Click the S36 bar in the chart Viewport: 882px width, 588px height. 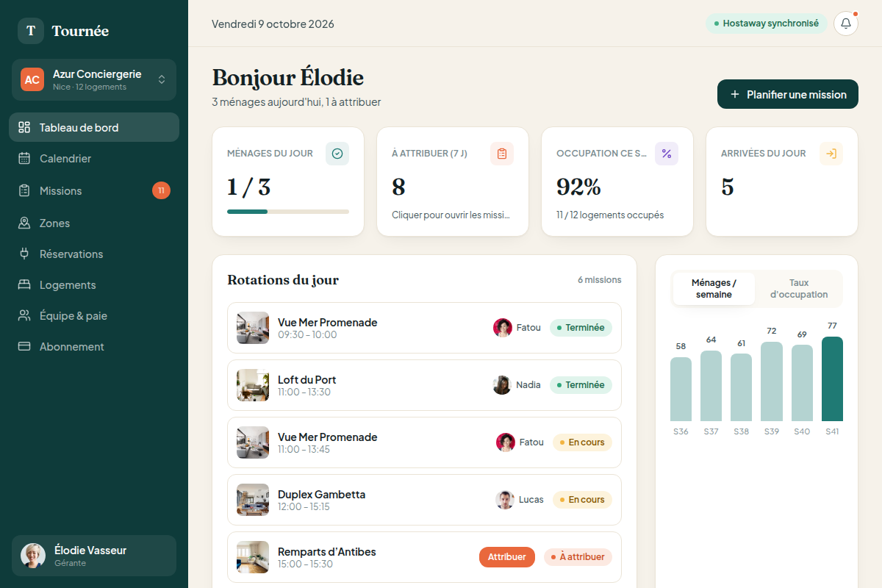(x=681, y=389)
